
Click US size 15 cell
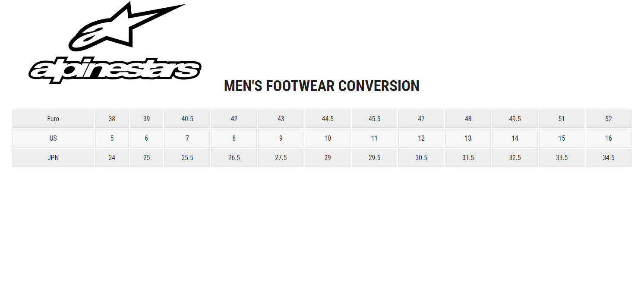[x=562, y=138]
